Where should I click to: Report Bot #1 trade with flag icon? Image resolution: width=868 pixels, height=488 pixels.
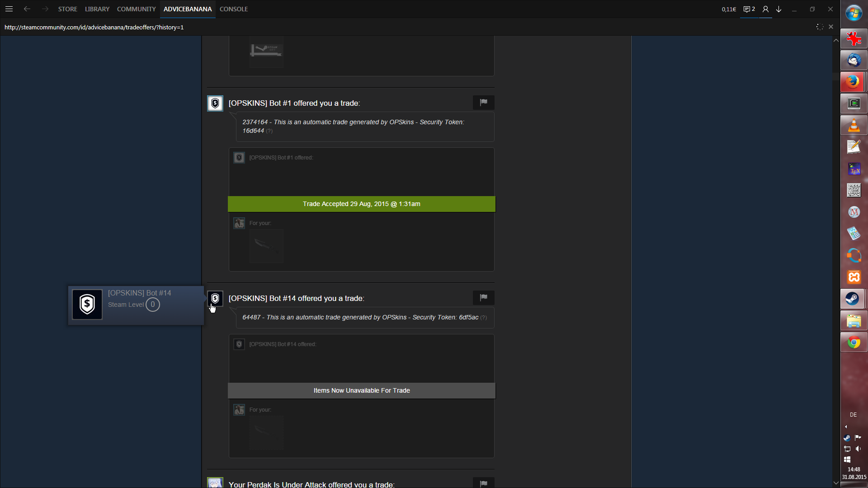(483, 103)
